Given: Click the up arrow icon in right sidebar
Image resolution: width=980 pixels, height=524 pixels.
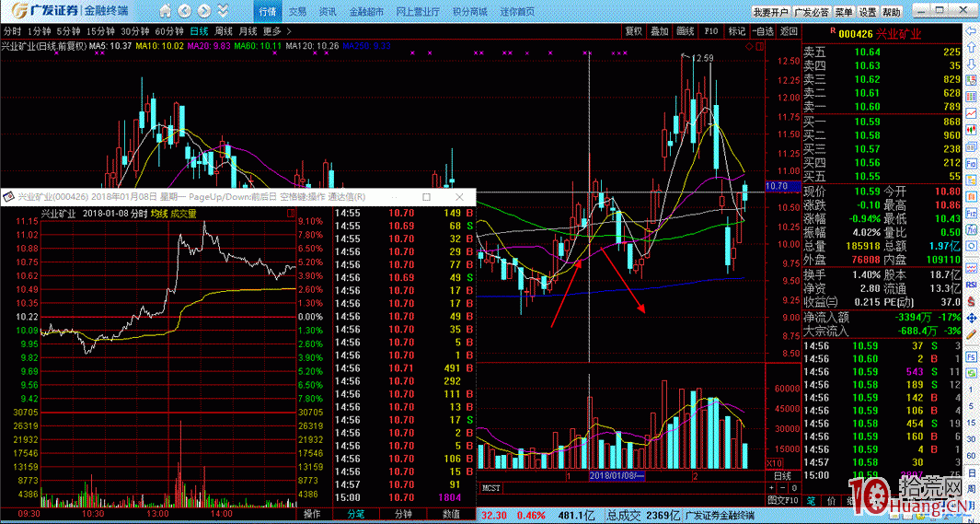Looking at the screenshot, I should tap(971, 47).
